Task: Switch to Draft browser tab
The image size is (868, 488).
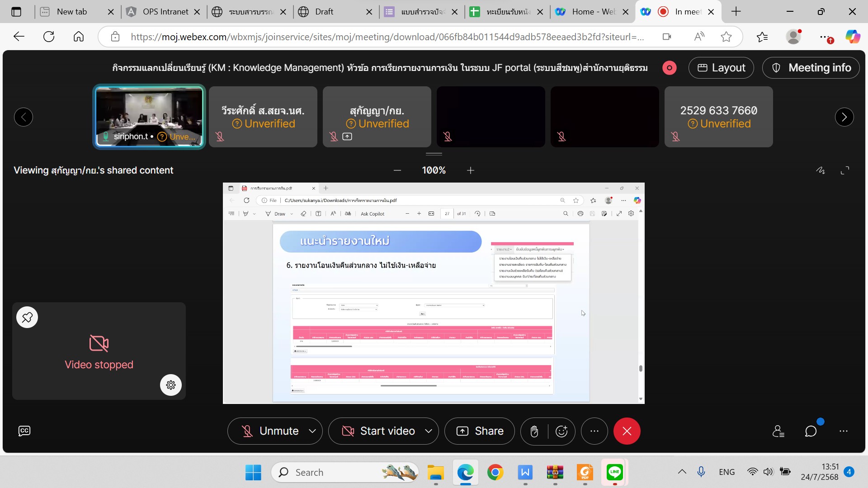Action: (x=324, y=12)
